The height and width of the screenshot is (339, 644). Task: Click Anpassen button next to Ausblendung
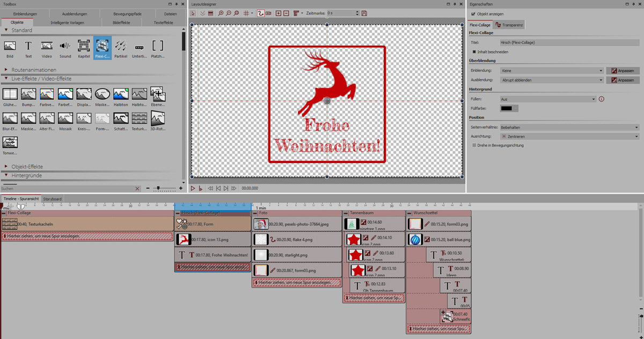[623, 80]
